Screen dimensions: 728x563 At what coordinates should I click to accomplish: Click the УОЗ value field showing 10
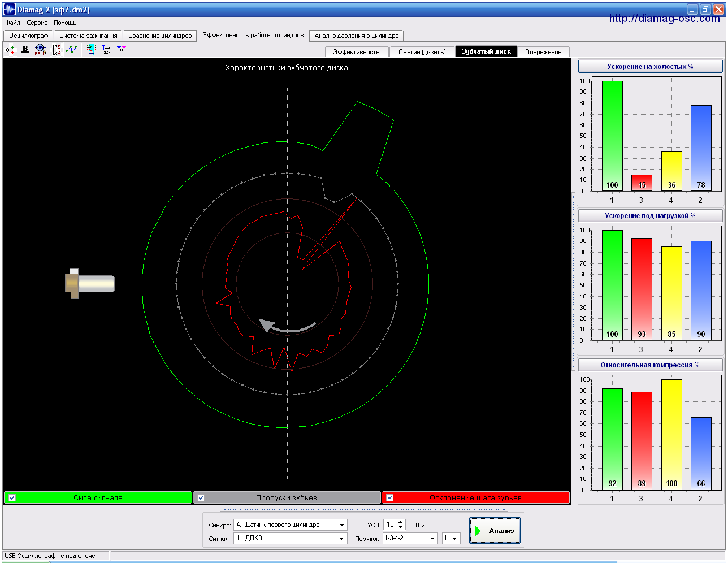tap(391, 525)
